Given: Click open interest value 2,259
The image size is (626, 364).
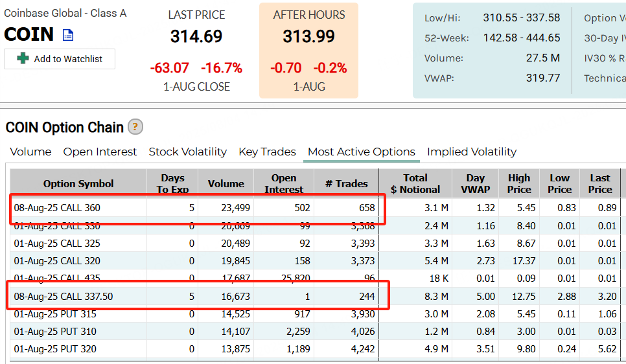Looking at the screenshot, I should tap(298, 332).
